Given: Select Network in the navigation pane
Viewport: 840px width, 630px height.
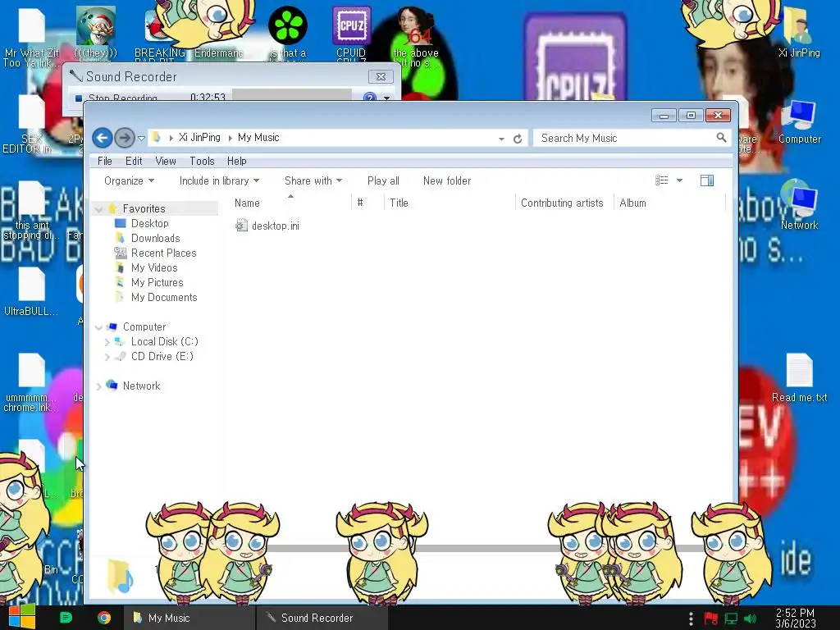Looking at the screenshot, I should (x=141, y=386).
